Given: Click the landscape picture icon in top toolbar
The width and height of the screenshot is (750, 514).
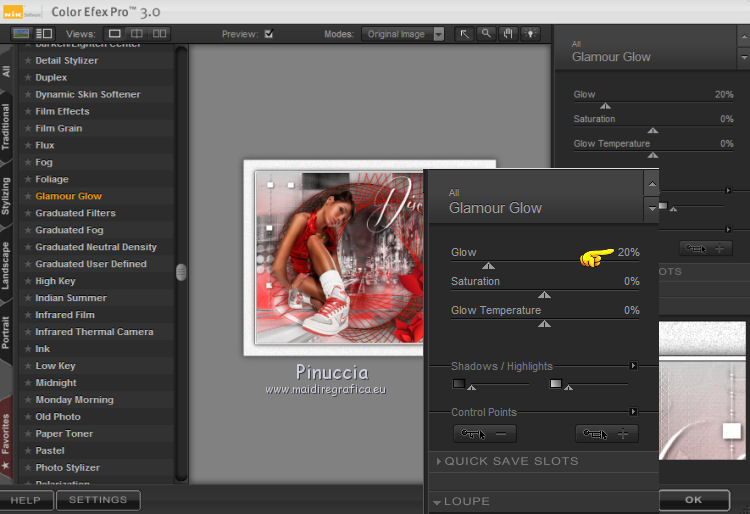Looking at the screenshot, I should pyautogui.click(x=21, y=33).
